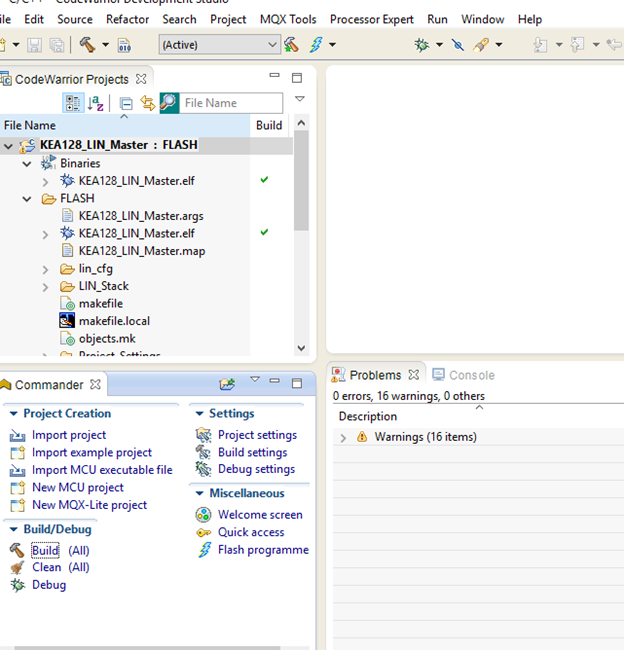Open the Projects panel view menu triangle

(300, 99)
